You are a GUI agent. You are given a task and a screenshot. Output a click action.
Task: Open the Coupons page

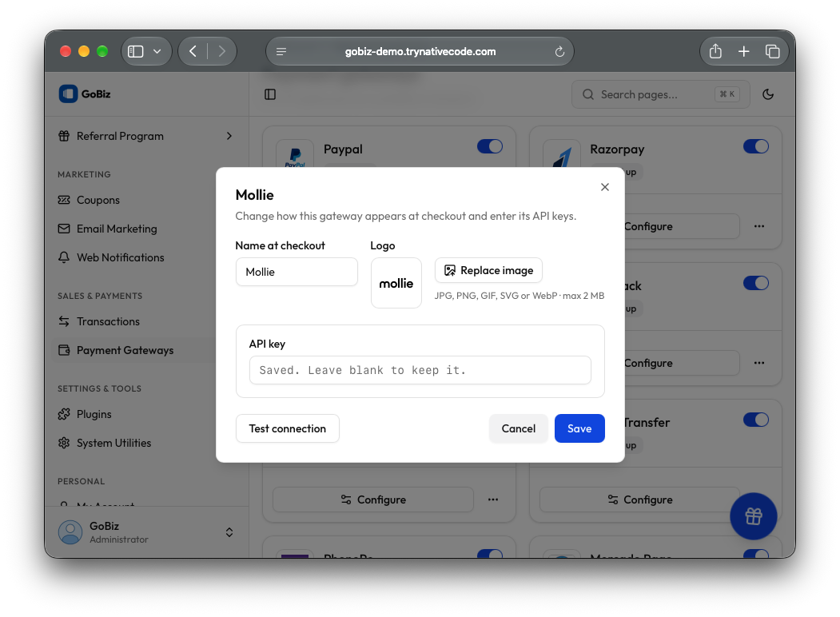click(x=98, y=200)
